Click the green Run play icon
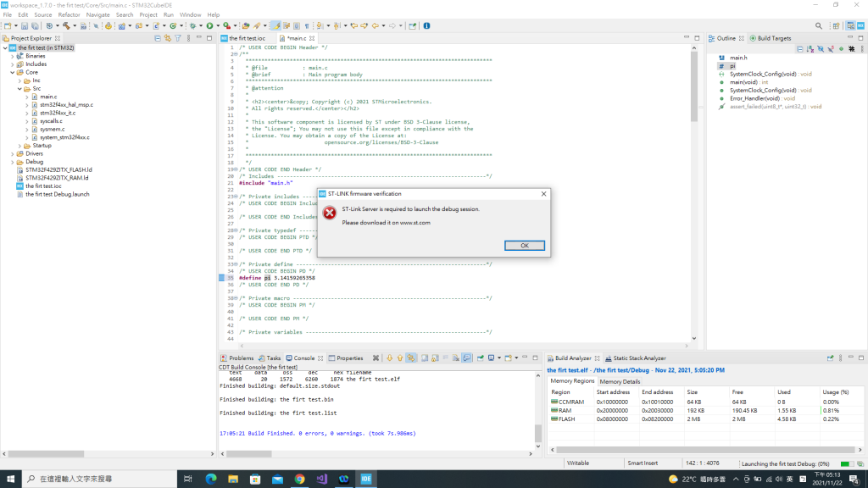Screen dimensions: 868x488 (210, 26)
